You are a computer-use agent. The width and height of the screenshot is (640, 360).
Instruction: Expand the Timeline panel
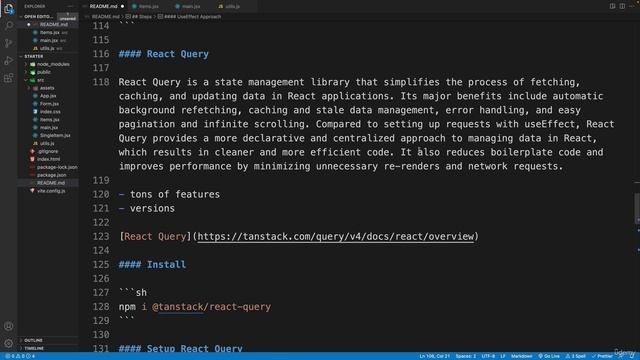[x=33, y=349]
